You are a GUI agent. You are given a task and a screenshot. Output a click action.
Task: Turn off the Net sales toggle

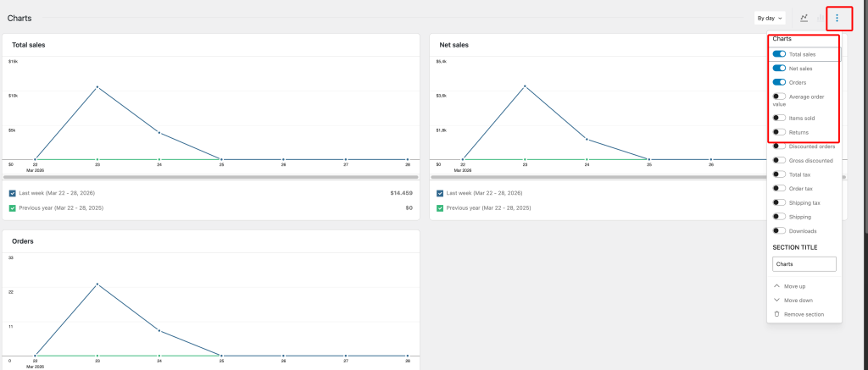(779, 68)
